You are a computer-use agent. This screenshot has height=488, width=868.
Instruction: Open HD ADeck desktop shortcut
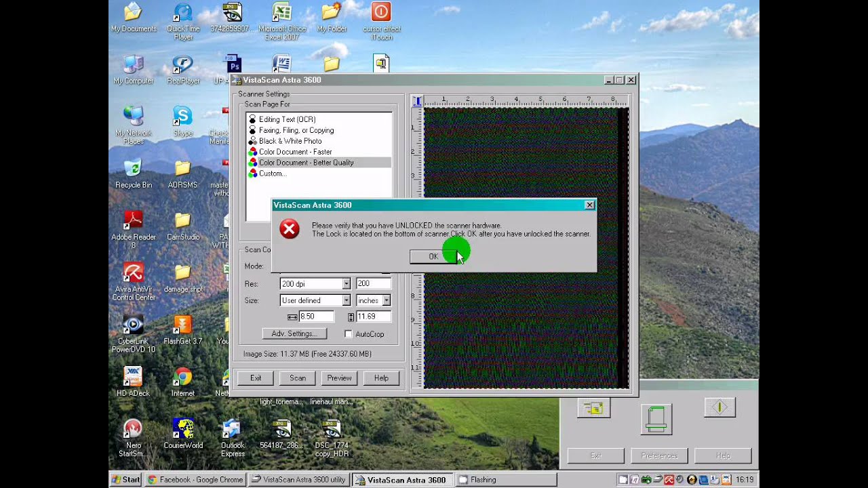click(133, 382)
